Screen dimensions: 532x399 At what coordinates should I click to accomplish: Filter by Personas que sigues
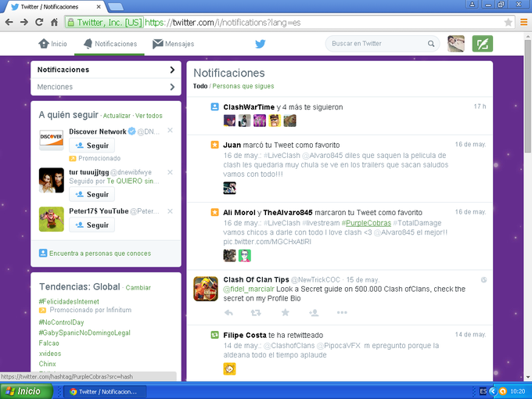(x=243, y=86)
